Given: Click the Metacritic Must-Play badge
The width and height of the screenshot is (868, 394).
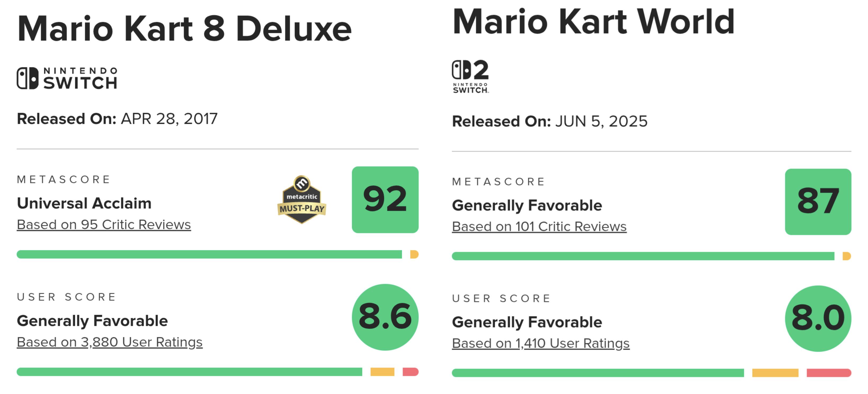Looking at the screenshot, I should [x=302, y=199].
